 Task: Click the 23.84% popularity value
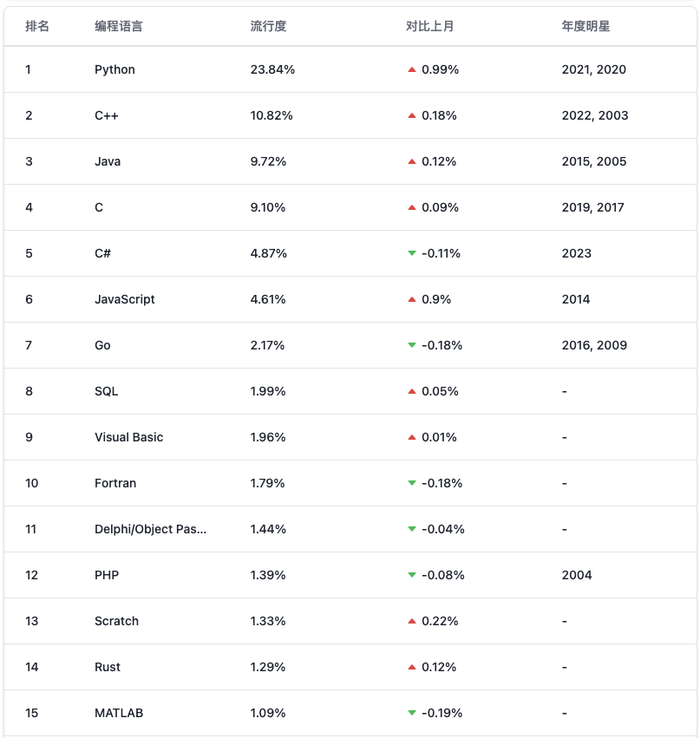(272, 69)
